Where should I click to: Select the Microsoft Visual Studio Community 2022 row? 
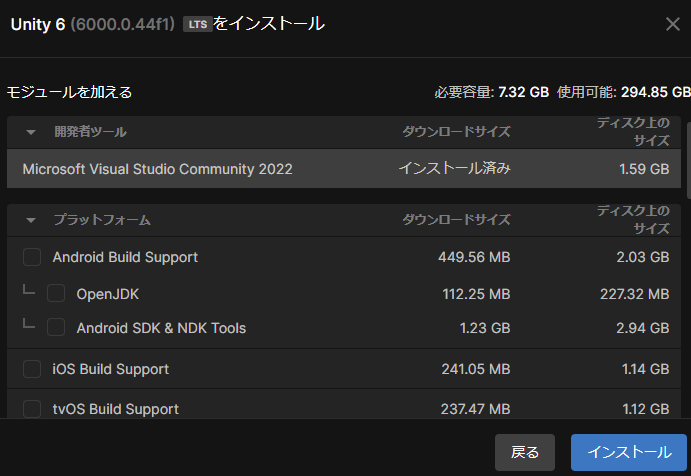click(x=344, y=169)
